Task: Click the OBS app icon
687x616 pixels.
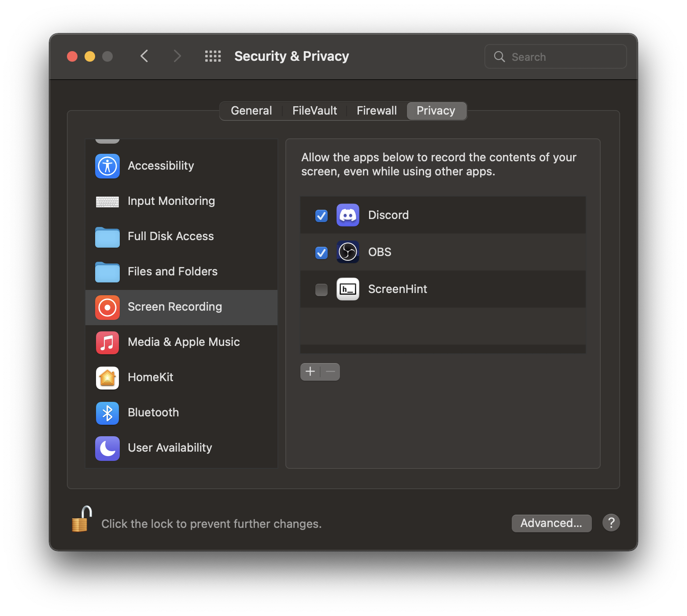Action: (348, 252)
